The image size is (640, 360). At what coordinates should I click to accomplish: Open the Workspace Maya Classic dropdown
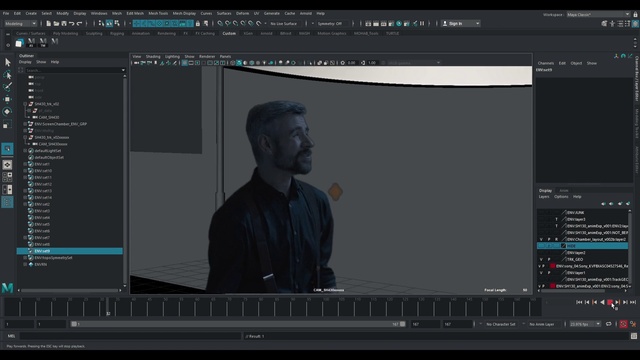598,14
